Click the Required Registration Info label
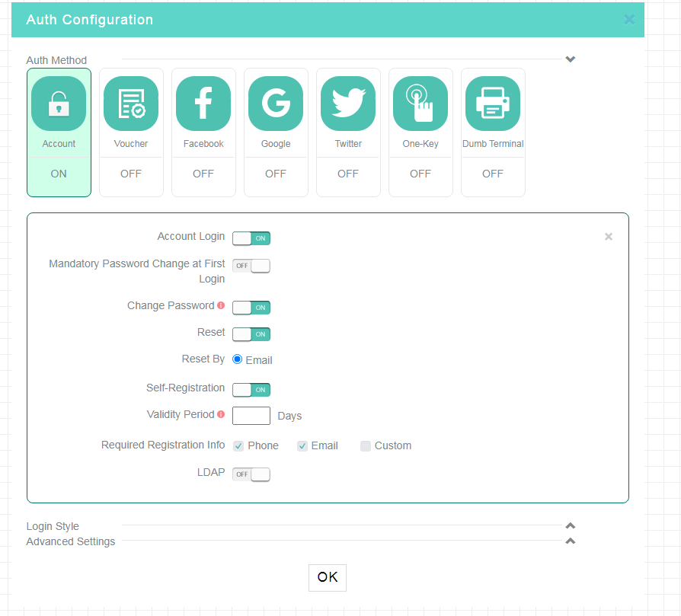The height and width of the screenshot is (616, 681). tap(163, 445)
